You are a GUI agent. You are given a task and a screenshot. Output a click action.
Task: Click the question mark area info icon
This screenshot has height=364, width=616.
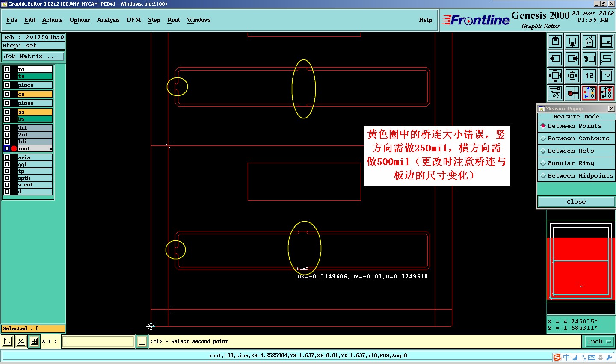(x=607, y=76)
